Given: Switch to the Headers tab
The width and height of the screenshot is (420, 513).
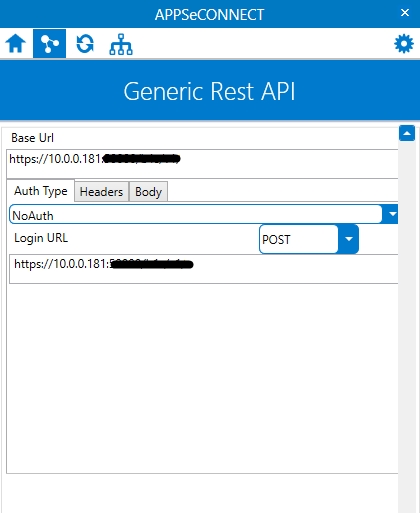Looking at the screenshot, I should [101, 192].
